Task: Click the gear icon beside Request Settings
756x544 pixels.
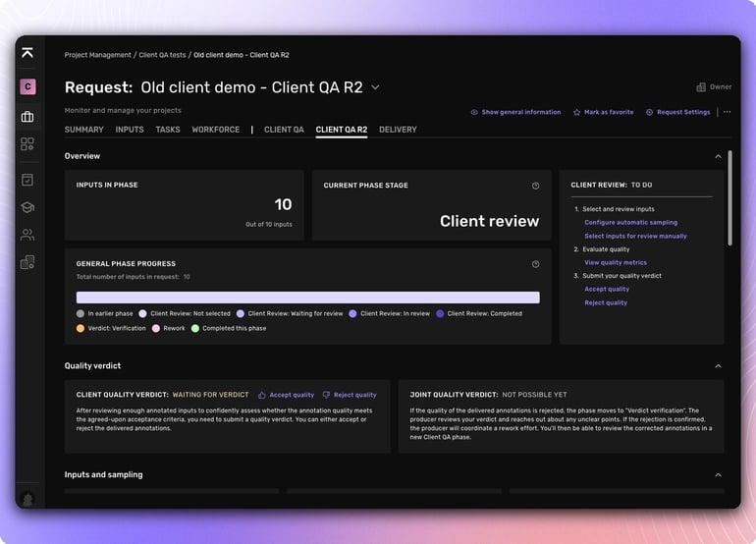Action: [x=649, y=112]
